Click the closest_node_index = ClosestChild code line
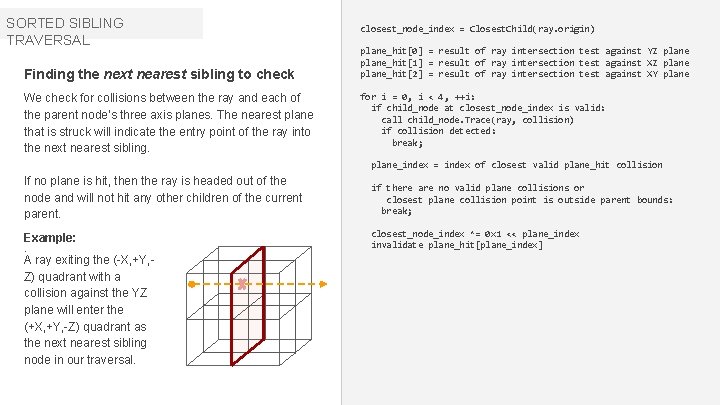 coord(477,29)
